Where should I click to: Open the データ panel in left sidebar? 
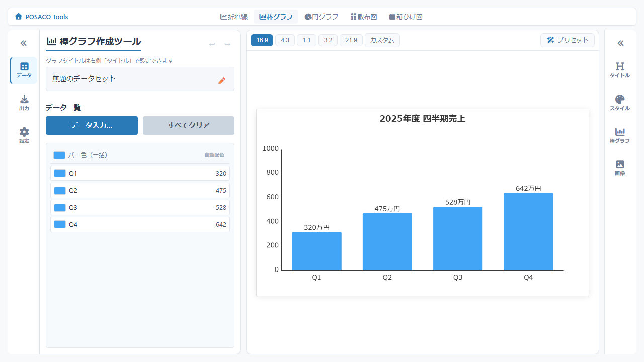[x=24, y=70]
